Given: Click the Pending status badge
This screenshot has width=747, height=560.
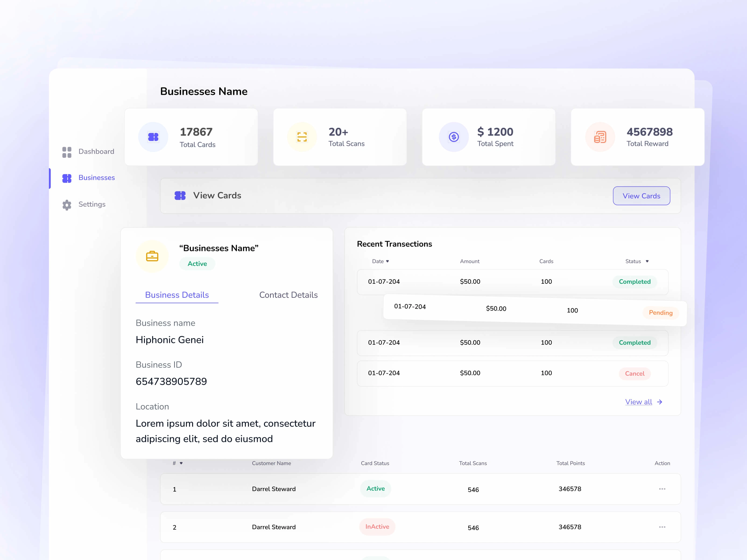Looking at the screenshot, I should click(x=661, y=313).
